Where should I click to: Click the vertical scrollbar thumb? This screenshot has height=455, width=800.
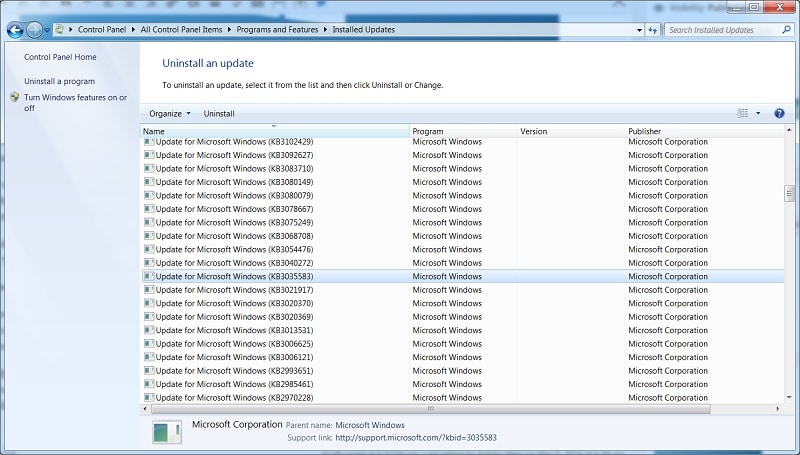point(789,194)
